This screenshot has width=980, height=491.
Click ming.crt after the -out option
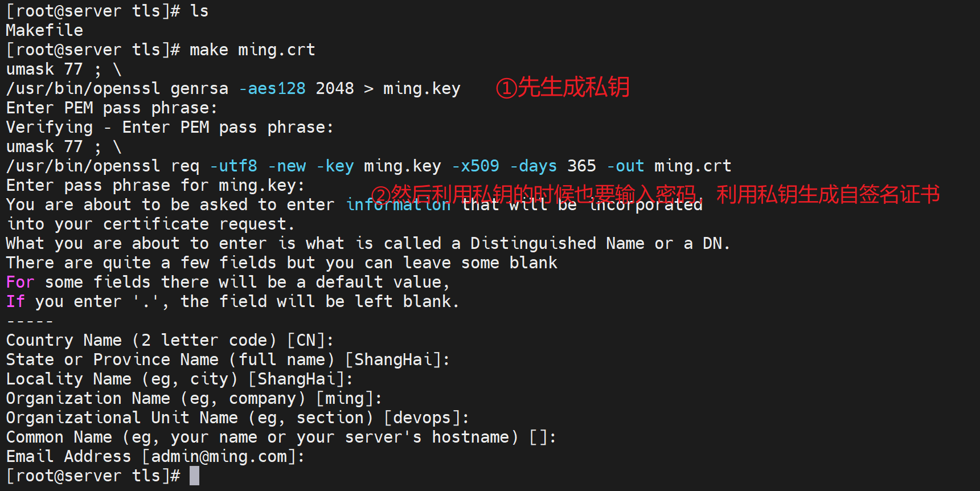[692, 166]
